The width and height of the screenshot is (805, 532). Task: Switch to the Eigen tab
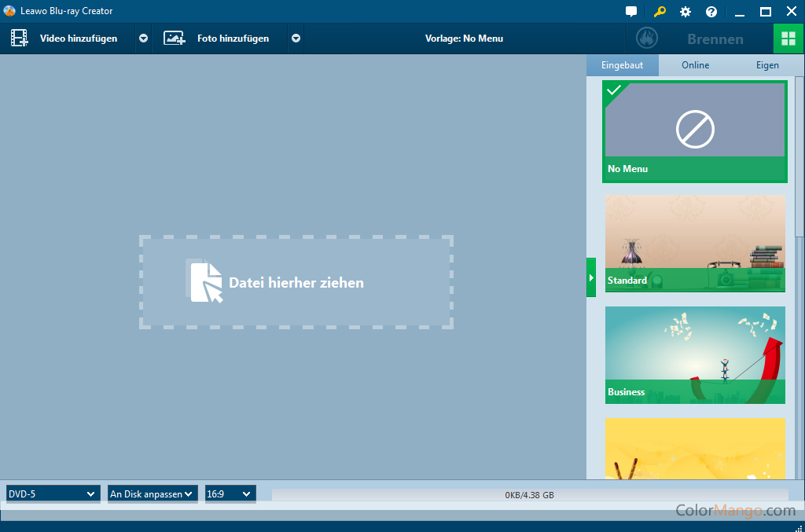[767, 65]
